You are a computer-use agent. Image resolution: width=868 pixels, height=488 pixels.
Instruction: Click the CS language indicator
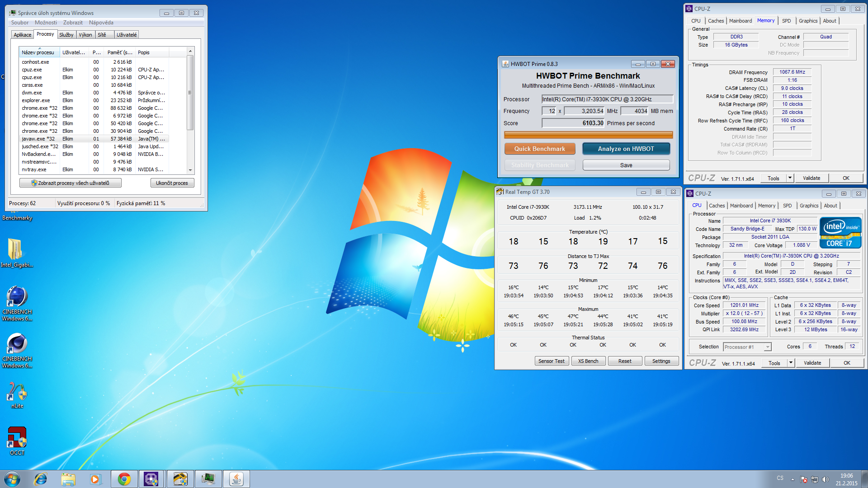coord(780,478)
